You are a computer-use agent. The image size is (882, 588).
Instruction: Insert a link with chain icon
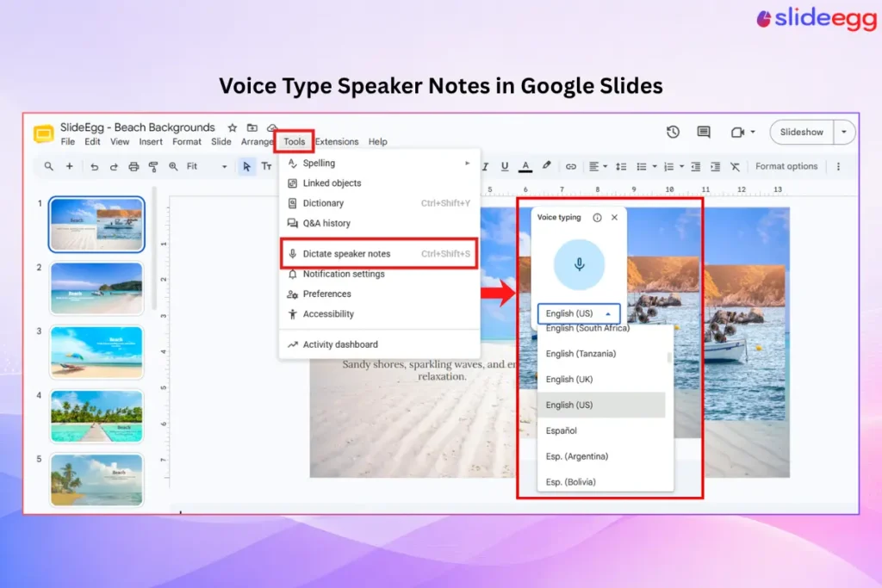570,166
